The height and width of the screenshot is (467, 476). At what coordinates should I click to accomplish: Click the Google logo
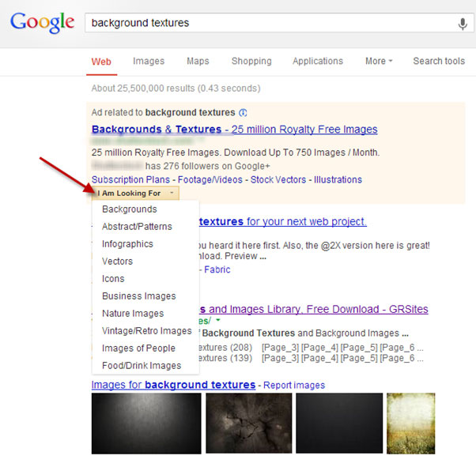pyautogui.click(x=42, y=22)
